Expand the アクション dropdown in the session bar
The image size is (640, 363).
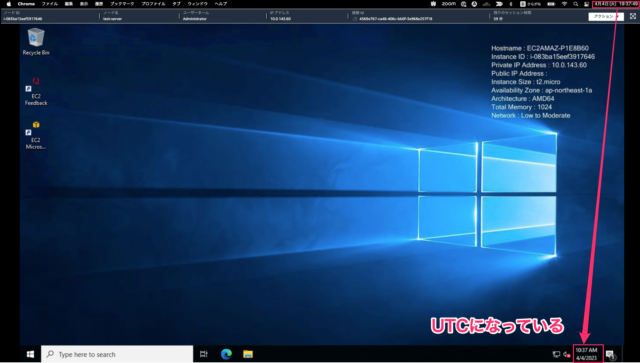606,16
